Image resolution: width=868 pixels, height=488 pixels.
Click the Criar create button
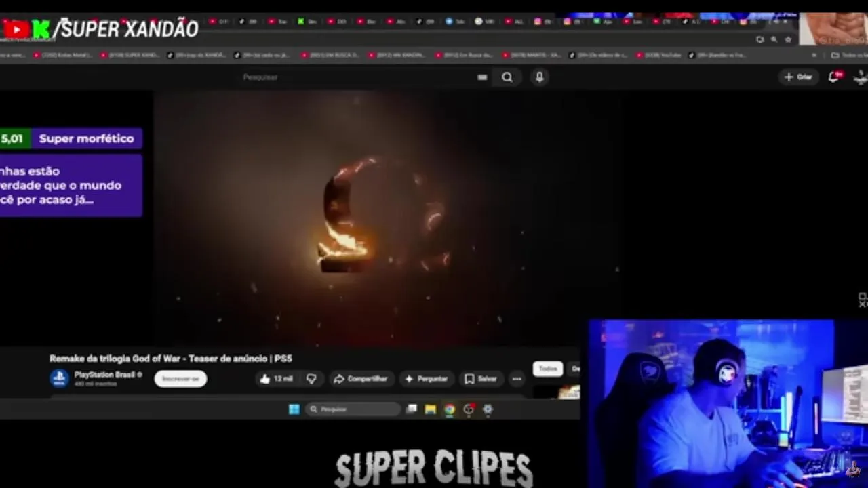798,77
